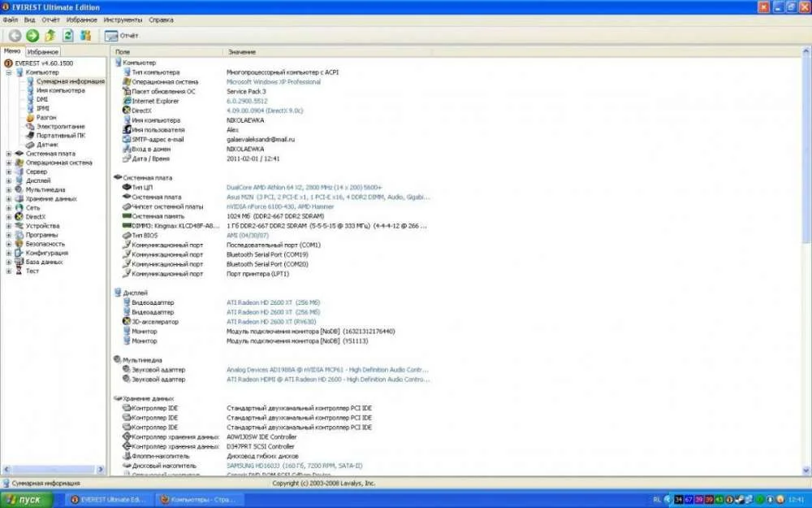This screenshot has height=508, width=812.
Task: Open the Вид menu
Action: tap(29, 20)
